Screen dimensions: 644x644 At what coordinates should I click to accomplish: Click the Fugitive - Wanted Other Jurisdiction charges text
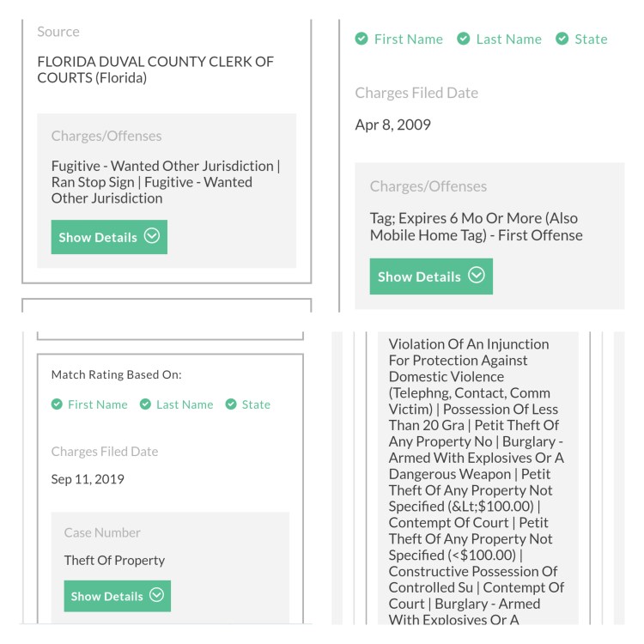pyautogui.click(x=166, y=182)
